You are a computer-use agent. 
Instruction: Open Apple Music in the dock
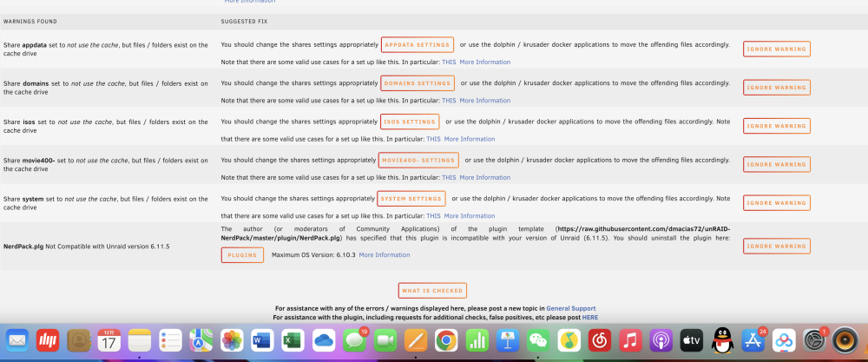[x=630, y=340]
